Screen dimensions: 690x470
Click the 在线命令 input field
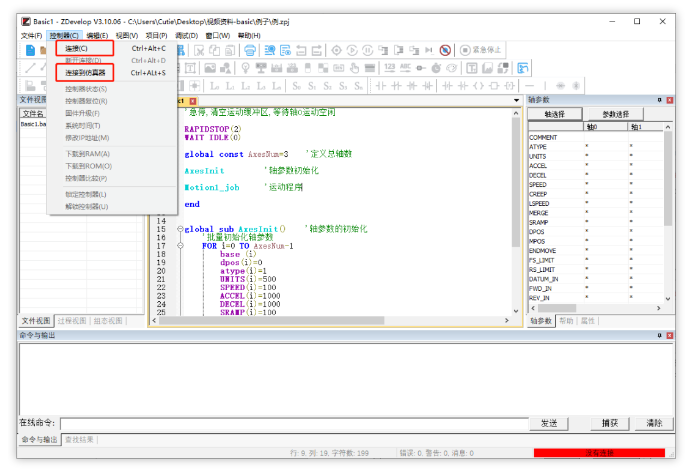[x=294, y=424]
